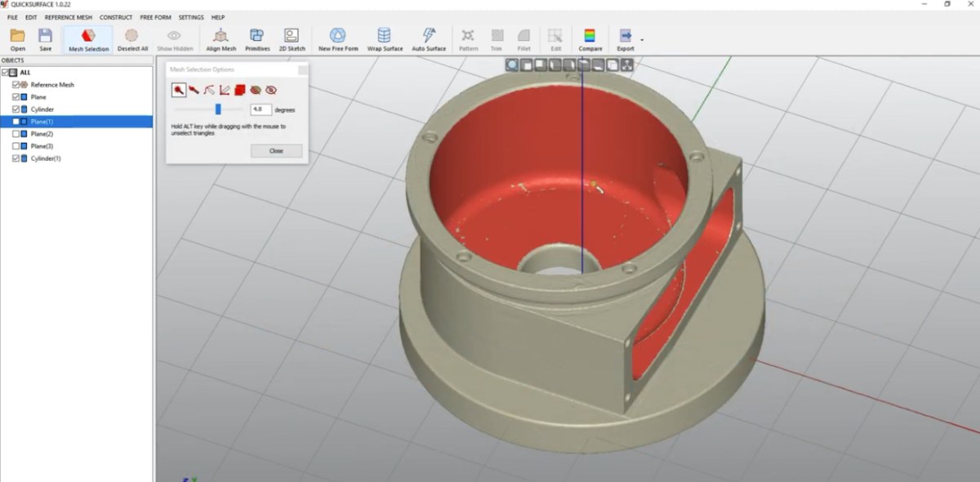Viewport: 980px width, 482px height.
Task: Open the Align Mesh tool
Action: [220, 38]
